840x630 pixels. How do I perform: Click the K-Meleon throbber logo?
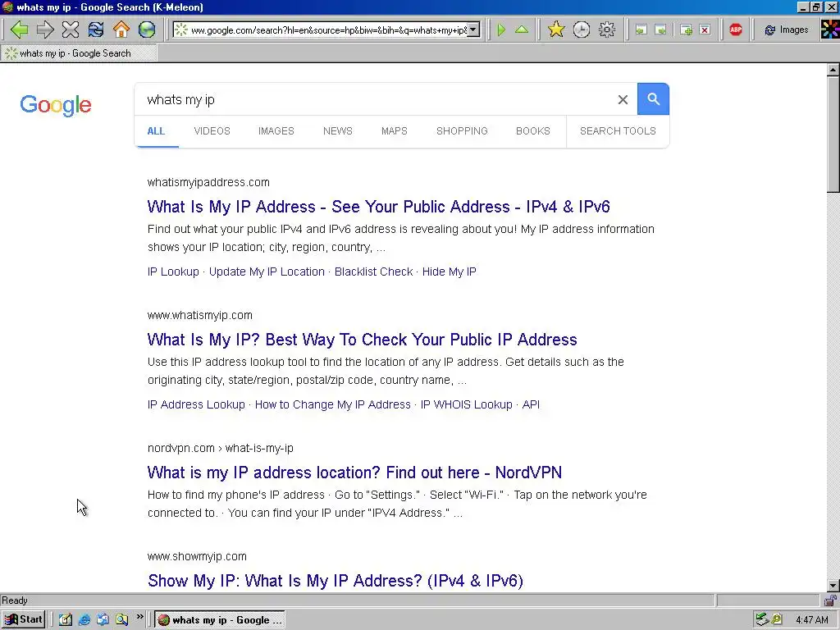point(830,30)
